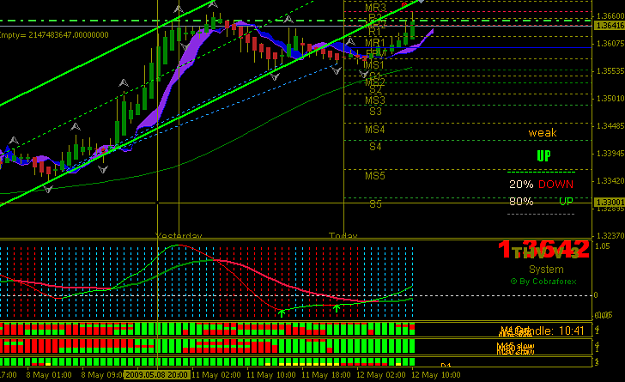Viewport: 625px width, 382px height.
Task: Click the Empty= 2147483647.00000000 indicator text
Action: point(54,35)
